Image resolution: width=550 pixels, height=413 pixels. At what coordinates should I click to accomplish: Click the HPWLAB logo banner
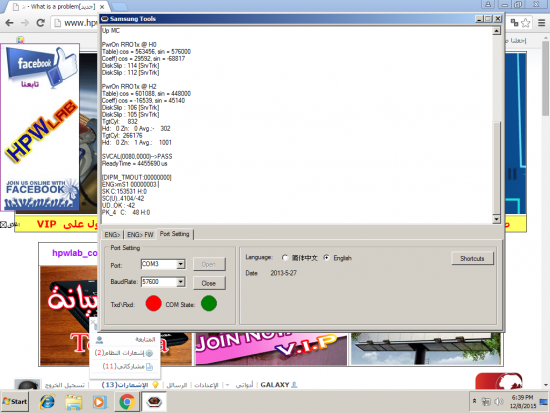(40, 132)
